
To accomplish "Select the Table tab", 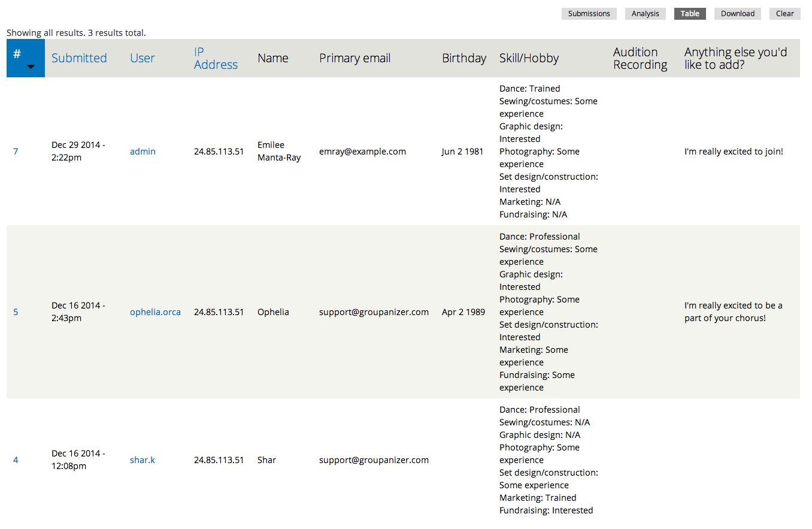I will [690, 14].
